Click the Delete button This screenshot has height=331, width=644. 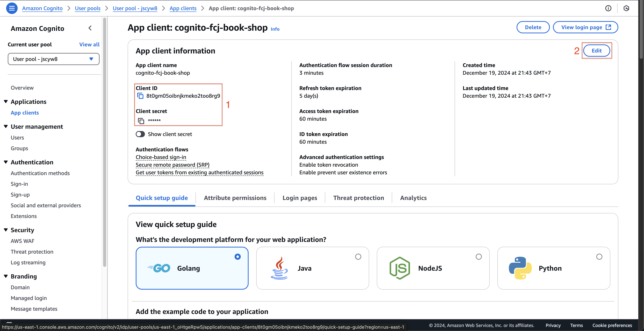533,27
